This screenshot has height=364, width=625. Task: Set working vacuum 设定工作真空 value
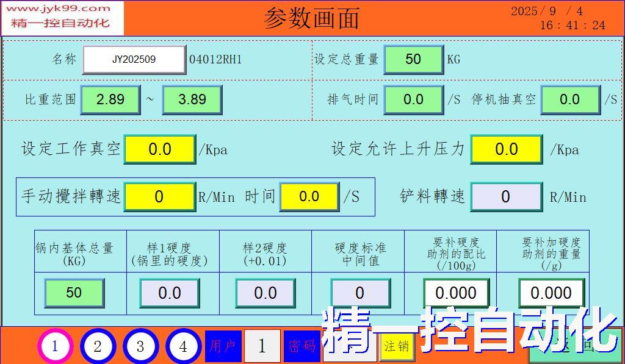pos(160,149)
